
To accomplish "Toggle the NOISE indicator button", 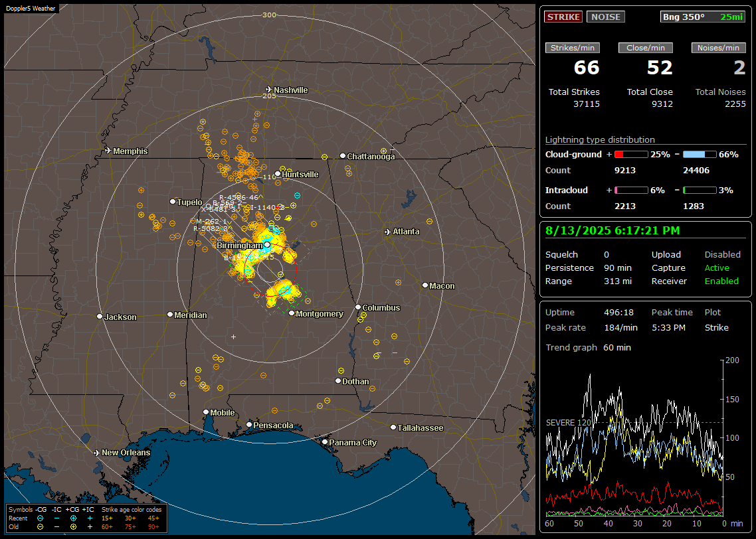I will click(606, 17).
